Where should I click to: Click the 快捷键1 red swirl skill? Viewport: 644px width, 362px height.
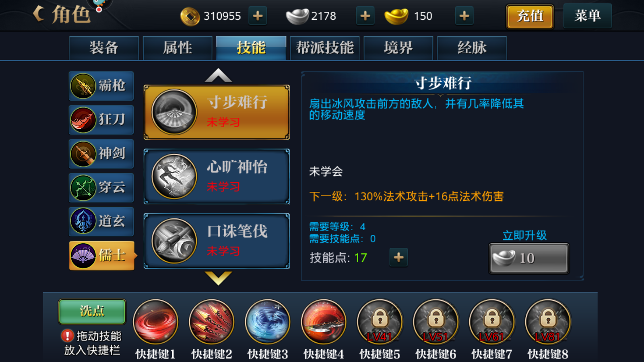(x=155, y=322)
